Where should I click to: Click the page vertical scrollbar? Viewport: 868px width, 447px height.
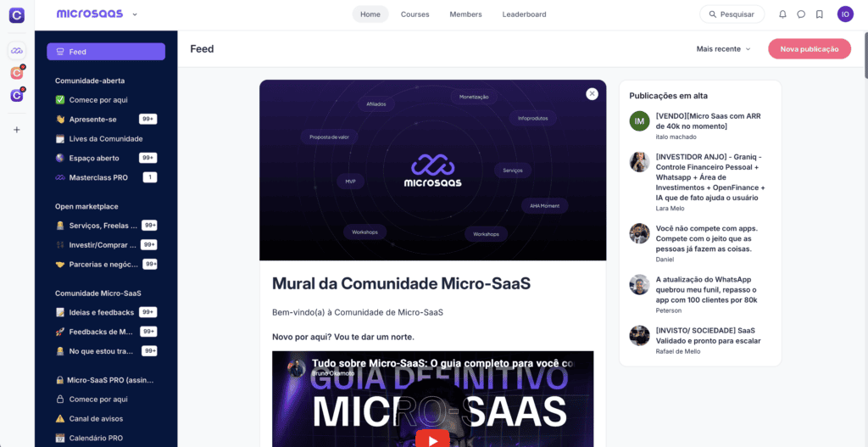pyautogui.click(x=865, y=55)
